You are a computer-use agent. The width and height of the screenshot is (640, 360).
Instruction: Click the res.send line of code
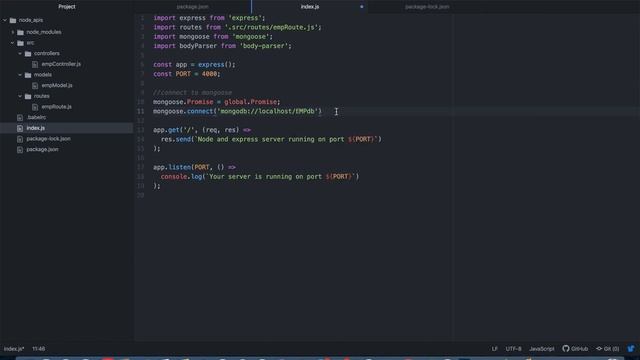point(271,139)
